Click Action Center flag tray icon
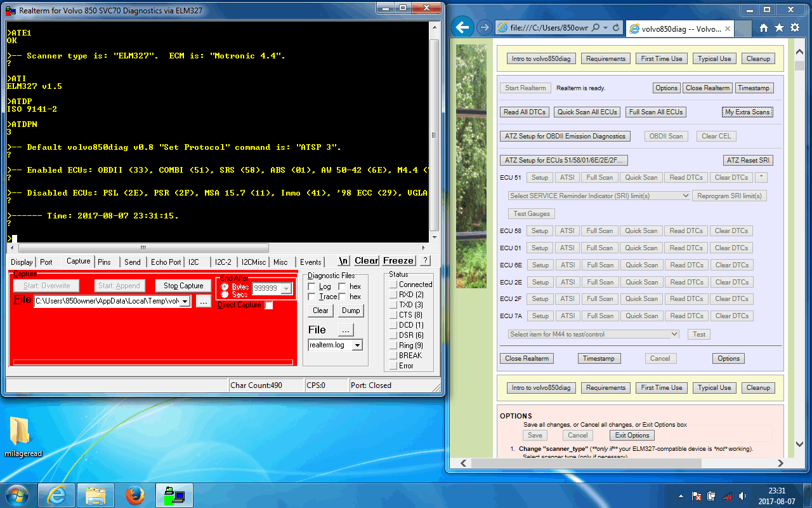This screenshot has height=508, width=812. click(697, 496)
